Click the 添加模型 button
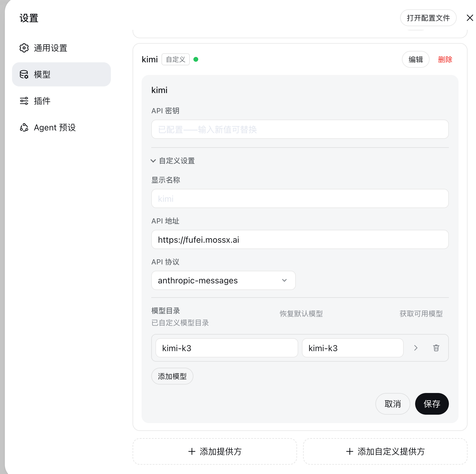The height and width of the screenshot is (474, 476). pos(172,376)
